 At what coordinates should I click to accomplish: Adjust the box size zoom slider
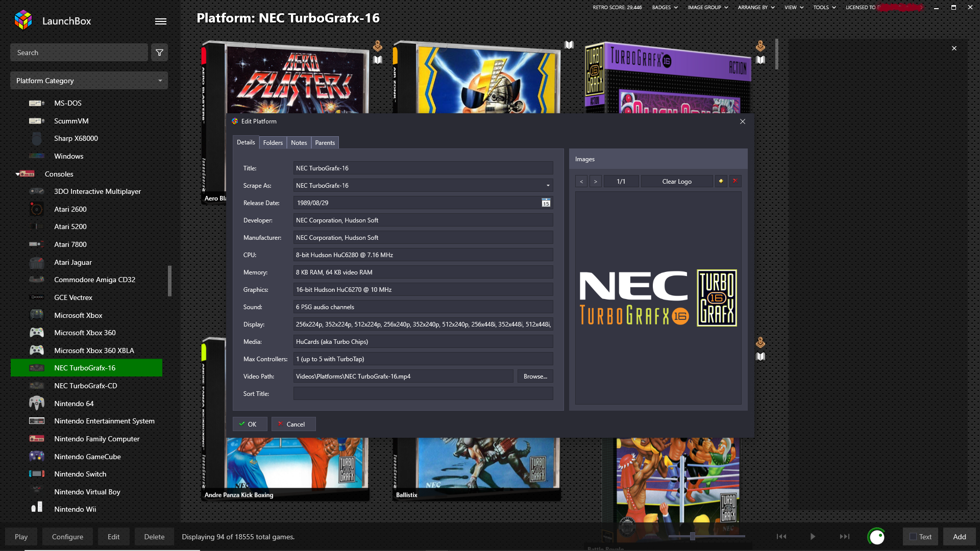(x=693, y=536)
